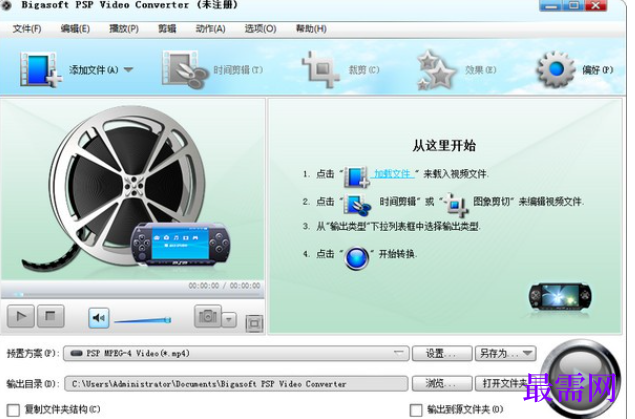
Task: Click the play button under preview
Action: tap(21, 316)
